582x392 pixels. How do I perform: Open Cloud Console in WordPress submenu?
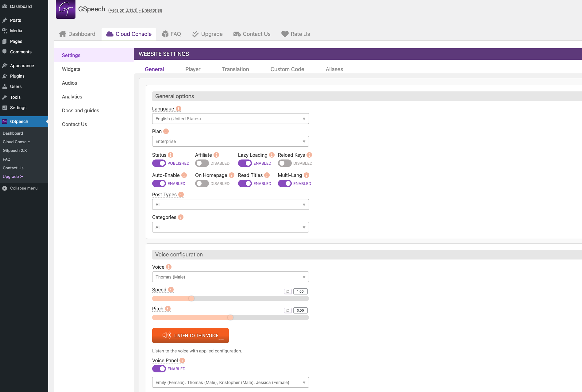16,142
